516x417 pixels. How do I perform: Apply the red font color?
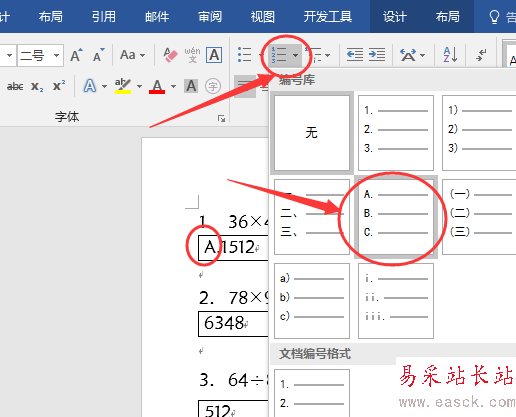(157, 87)
